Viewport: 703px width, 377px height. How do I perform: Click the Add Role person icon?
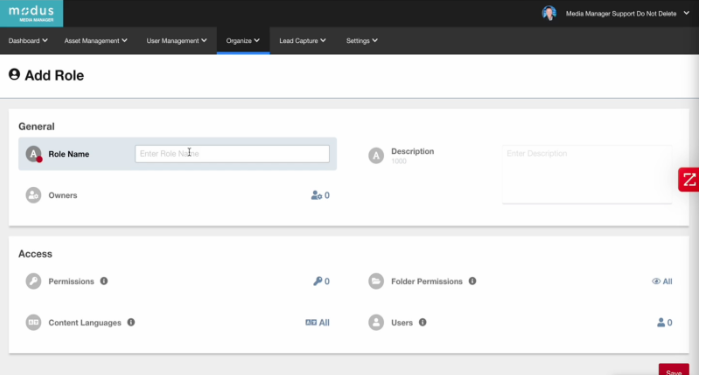point(14,74)
